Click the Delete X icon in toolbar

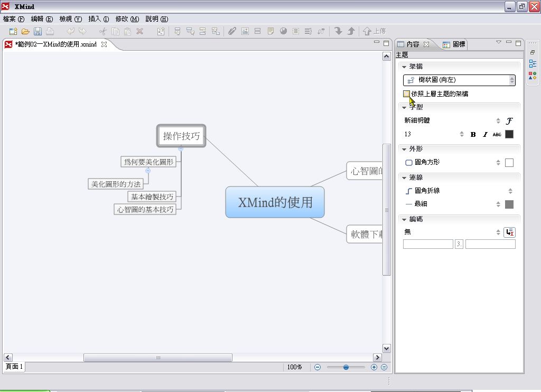[139, 31]
